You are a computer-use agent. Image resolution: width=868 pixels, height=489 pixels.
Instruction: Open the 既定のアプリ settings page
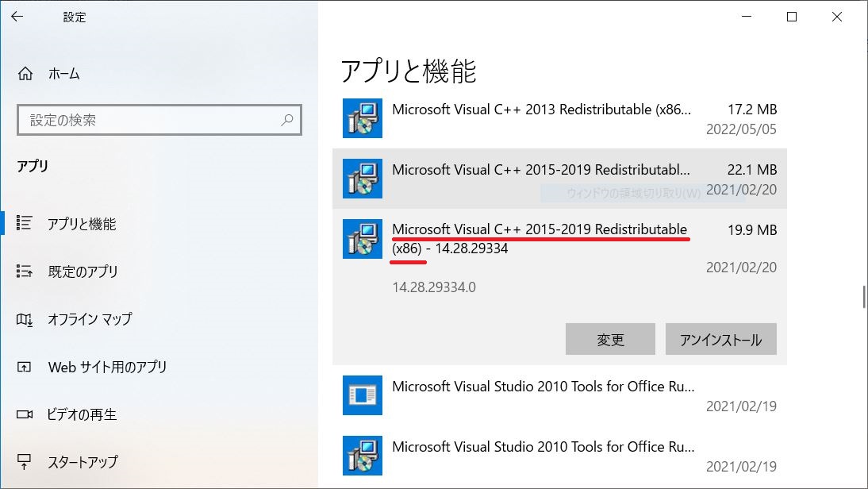83,271
